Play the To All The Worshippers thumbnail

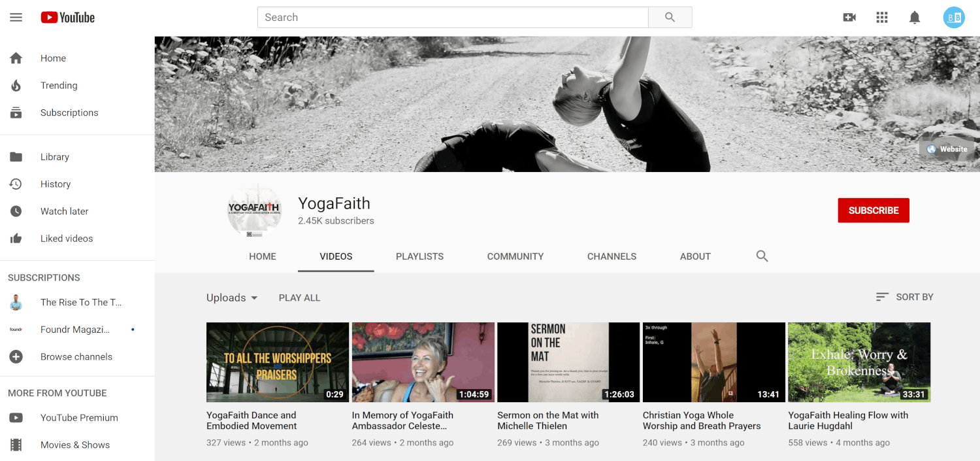(x=278, y=362)
